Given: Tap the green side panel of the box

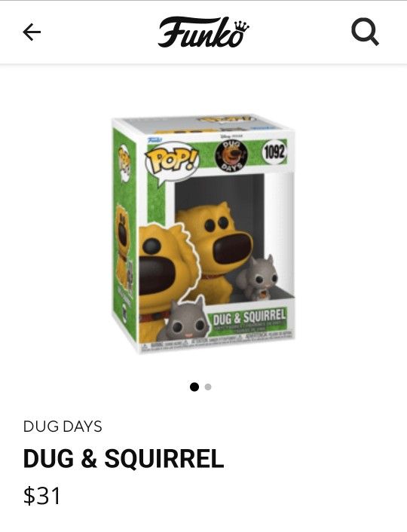Looking at the screenshot, I should point(124,234).
